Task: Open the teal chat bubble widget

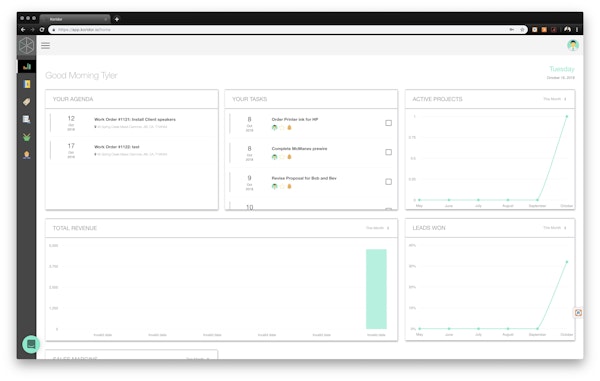Action: click(31, 344)
